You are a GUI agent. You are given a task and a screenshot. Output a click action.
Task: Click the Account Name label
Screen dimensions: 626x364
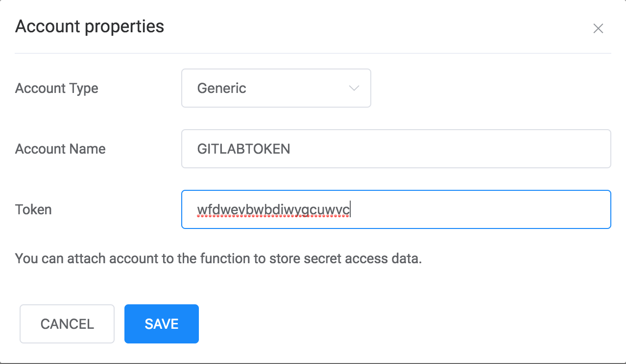[x=60, y=149]
